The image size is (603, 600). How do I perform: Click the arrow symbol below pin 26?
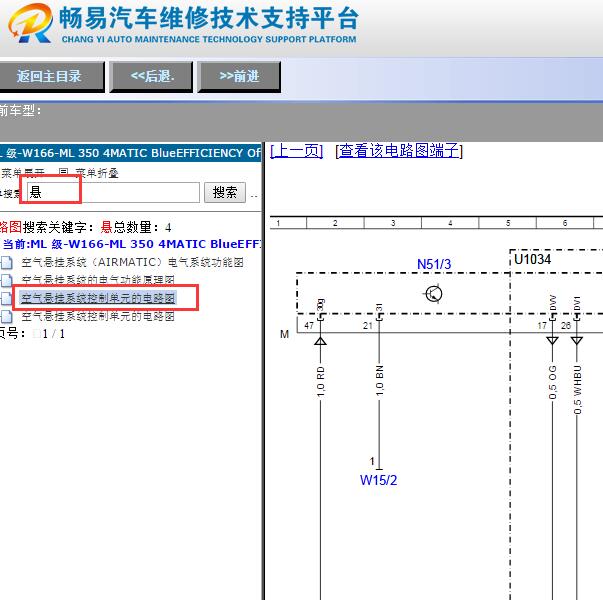(576, 341)
